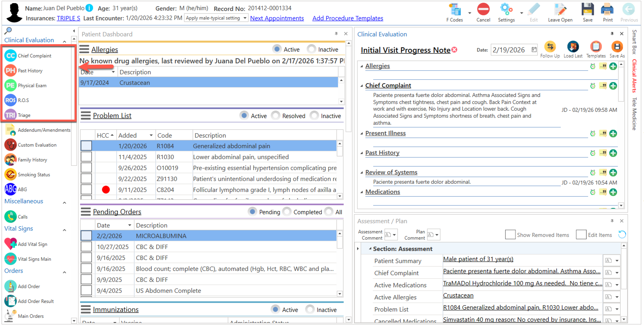Open the male-typical setting dropdown
644x326 pixels.
245,18
